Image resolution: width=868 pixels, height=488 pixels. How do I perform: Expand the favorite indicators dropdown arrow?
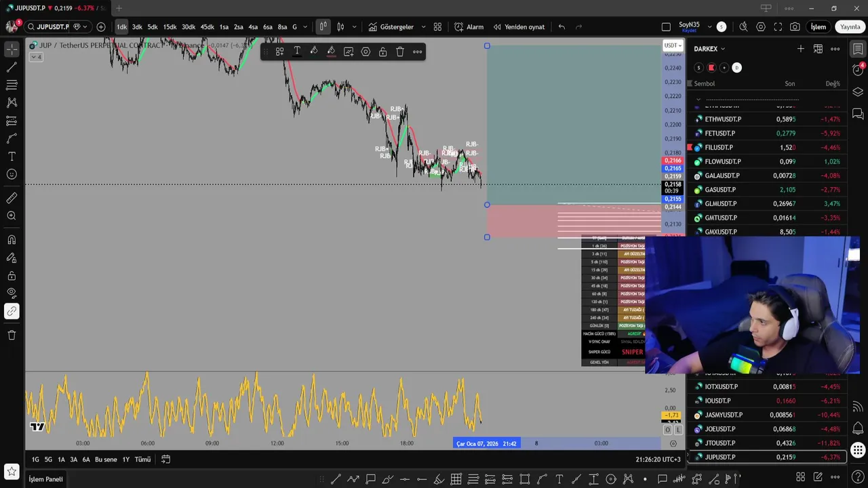pyautogui.click(x=423, y=27)
